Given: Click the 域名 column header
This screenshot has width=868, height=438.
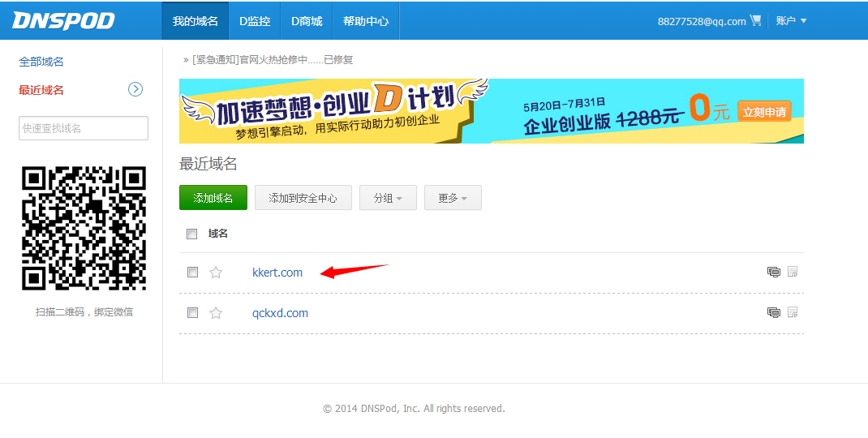Looking at the screenshot, I should pyautogui.click(x=218, y=234).
